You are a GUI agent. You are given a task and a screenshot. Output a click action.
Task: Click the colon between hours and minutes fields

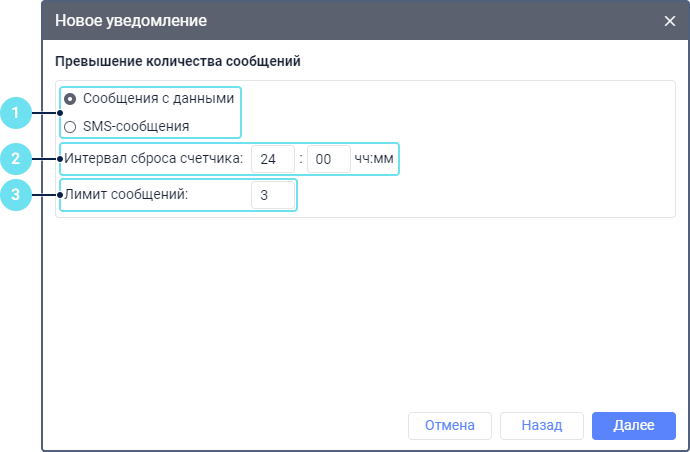[301, 159]
